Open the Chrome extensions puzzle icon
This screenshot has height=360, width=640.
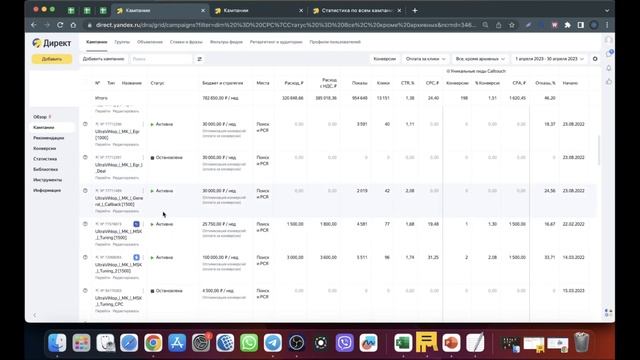(x=567, y=25)
